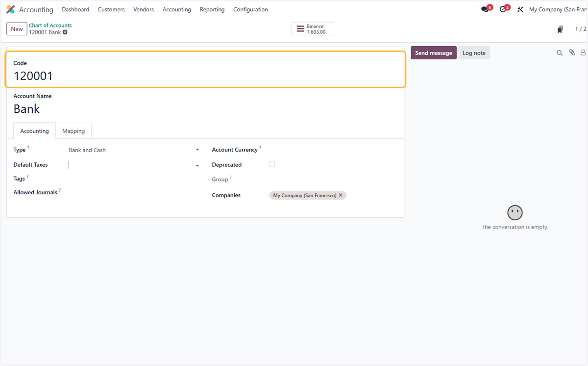The height and width of the screenshot is (366, 588).
Task: Show Type field help tooltip
Action: pyautogui.click(x=28, y=147)
